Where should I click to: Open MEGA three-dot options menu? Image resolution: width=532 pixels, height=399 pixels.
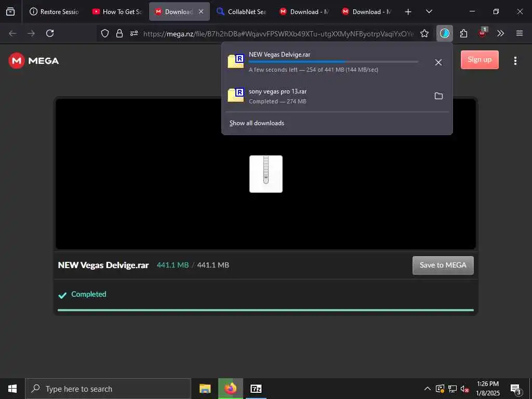coord(515,61)
